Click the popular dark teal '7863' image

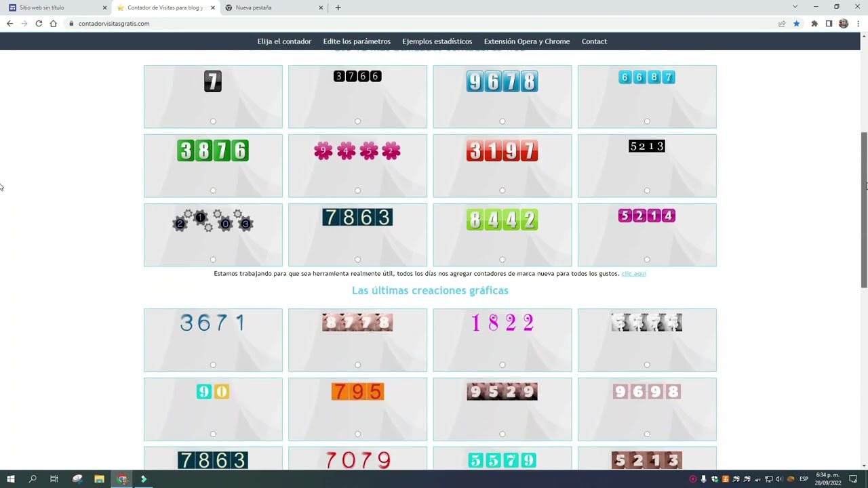(x=357, y=217)
